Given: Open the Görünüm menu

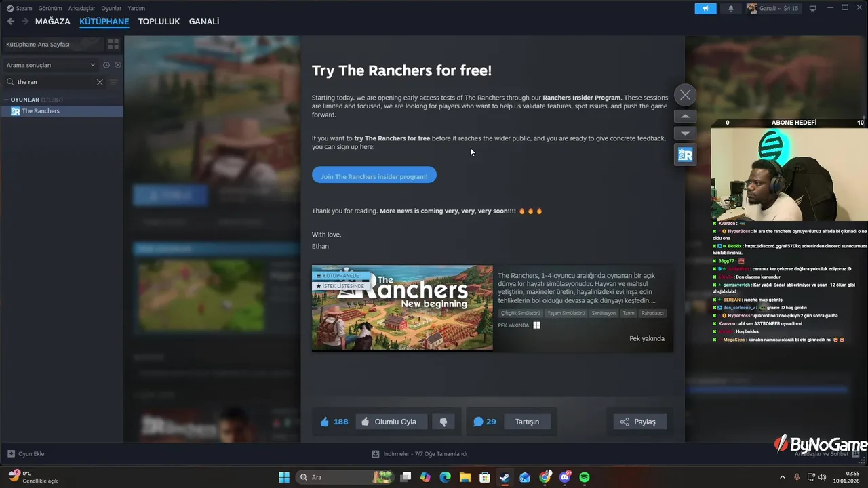Looking at the screenshot, I should pyautogui.click(x=50, y=8).
